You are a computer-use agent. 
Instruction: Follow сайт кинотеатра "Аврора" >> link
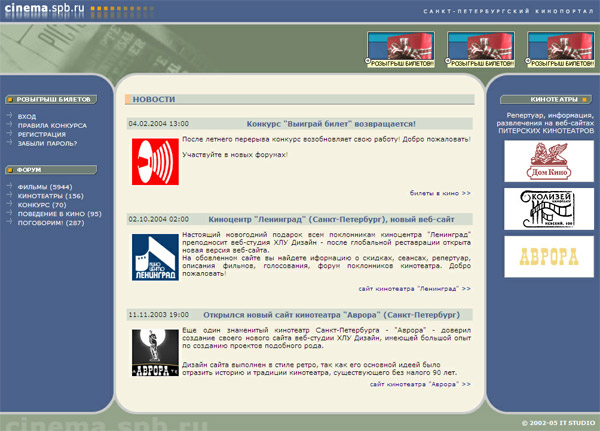coord(420,384)
